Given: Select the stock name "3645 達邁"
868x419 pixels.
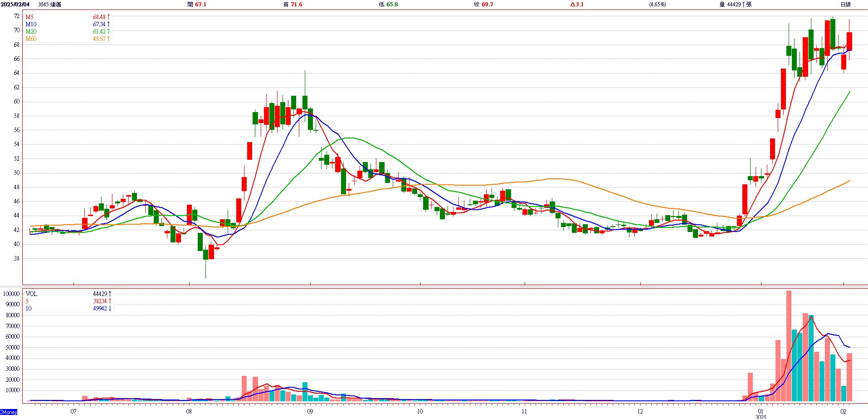Looking at the screenshot, I should (49, 5).
